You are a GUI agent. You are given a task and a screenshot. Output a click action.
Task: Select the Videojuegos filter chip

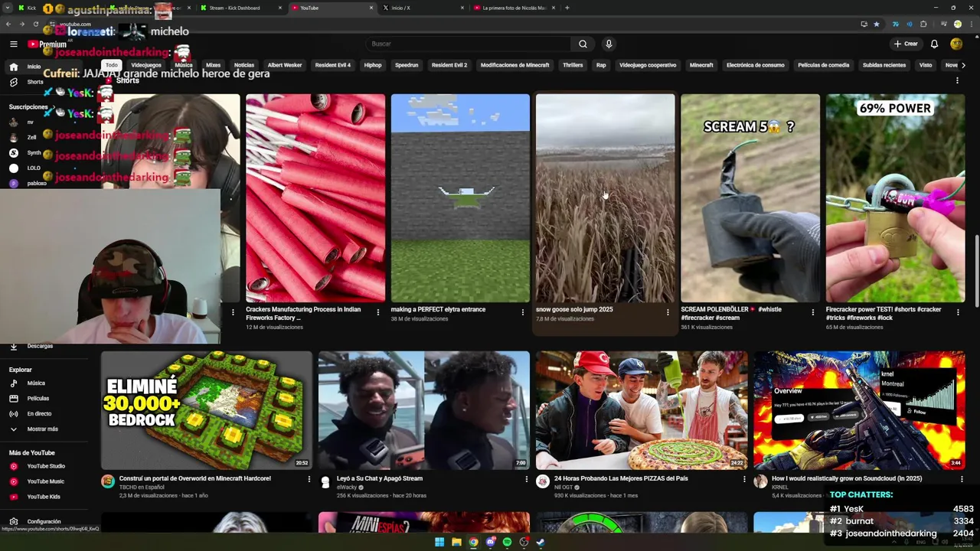146,65
